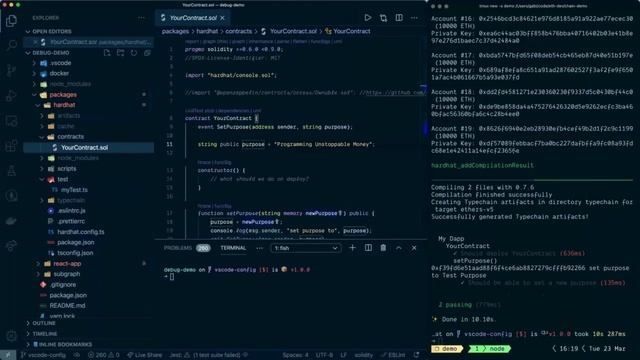
Task: Open hardhat.config.ts file
Action: (x=80, y=232)
